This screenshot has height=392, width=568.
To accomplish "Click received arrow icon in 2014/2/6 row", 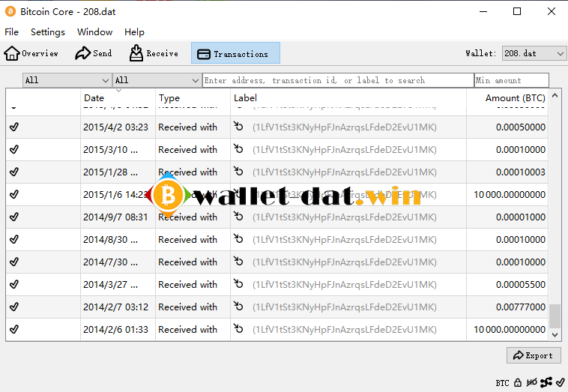I will 238,328.
